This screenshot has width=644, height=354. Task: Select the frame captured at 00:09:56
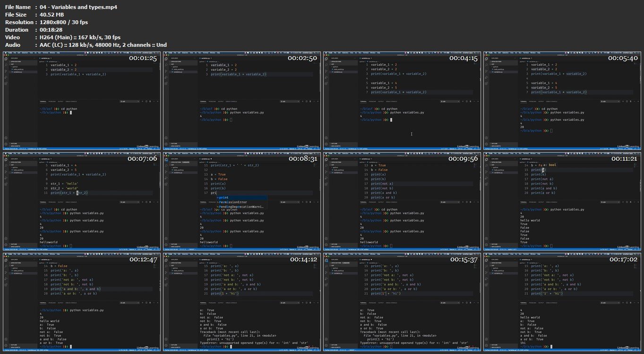tap(402, 201)
